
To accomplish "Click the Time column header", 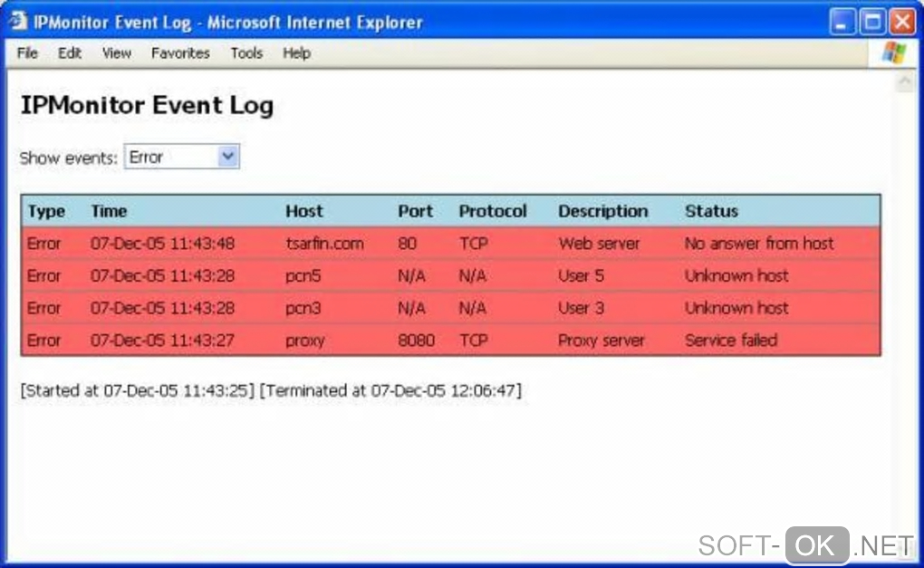I will coord(109,211).
